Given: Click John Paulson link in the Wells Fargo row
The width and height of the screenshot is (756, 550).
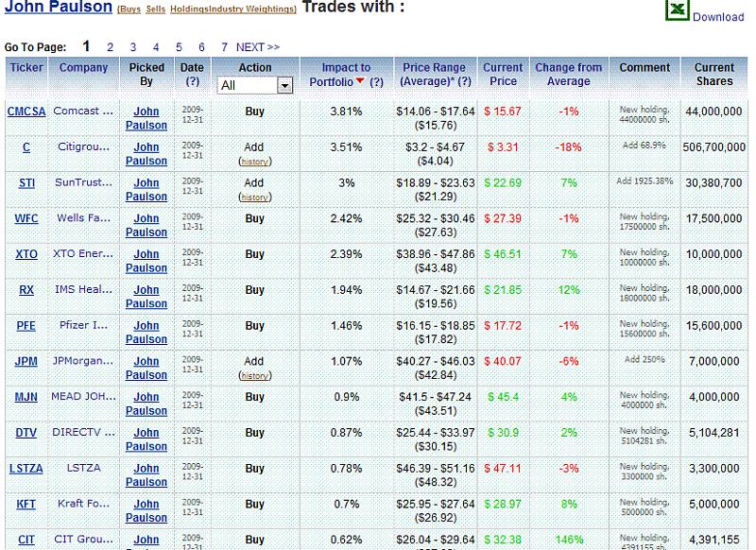Looking at the screenshot, I should click(146, 225).
